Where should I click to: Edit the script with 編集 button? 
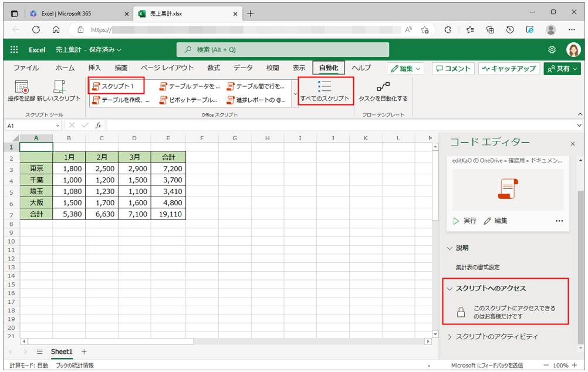click(x=495, y=221)
